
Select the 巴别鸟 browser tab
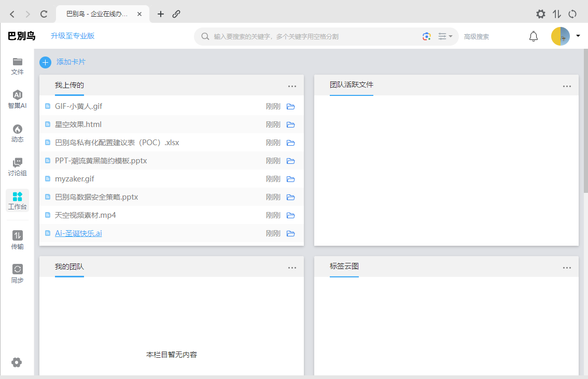click(102, 14)
